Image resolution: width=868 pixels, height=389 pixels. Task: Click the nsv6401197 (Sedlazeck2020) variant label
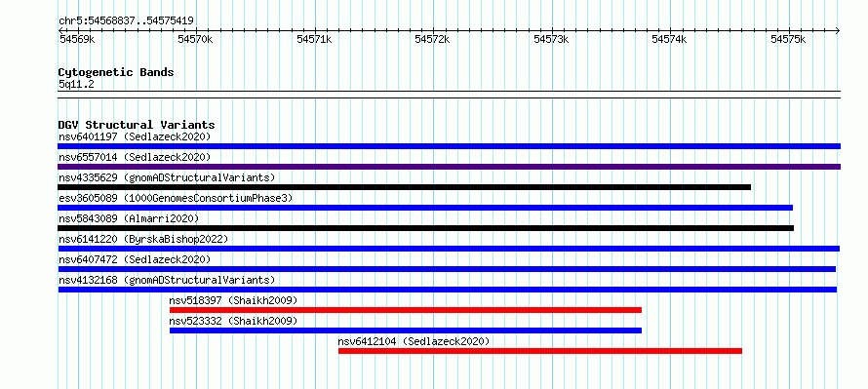pyautogui.click(x=135, y=136)
